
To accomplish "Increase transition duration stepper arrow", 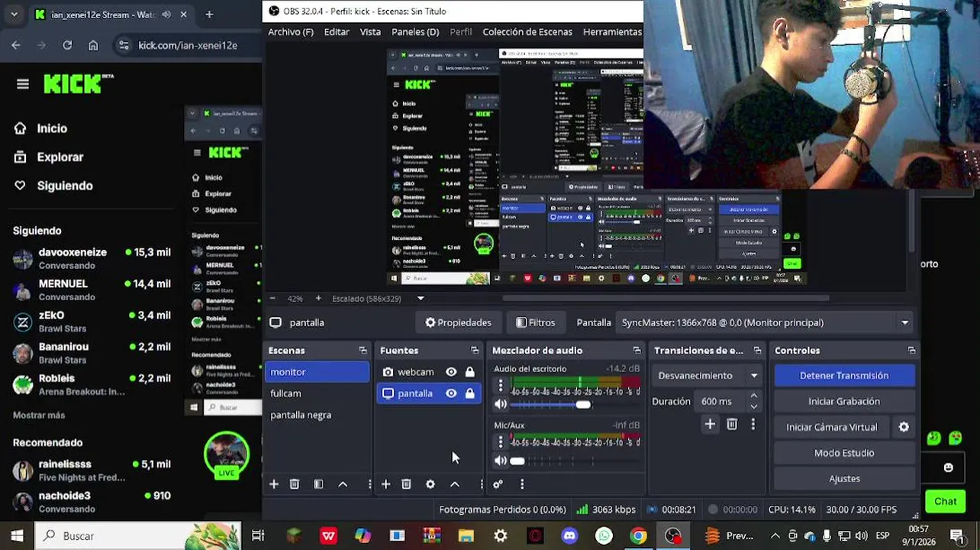I will point(754,396).
